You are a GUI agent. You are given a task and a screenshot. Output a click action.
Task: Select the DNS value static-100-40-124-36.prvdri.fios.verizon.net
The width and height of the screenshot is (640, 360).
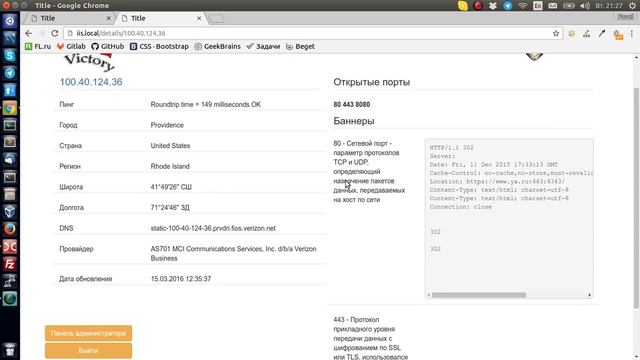[213, 228]
